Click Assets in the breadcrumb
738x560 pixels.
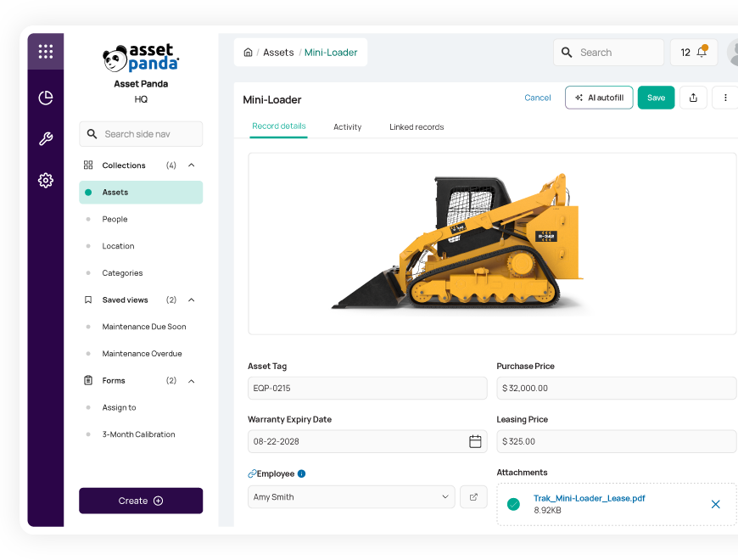278,53
